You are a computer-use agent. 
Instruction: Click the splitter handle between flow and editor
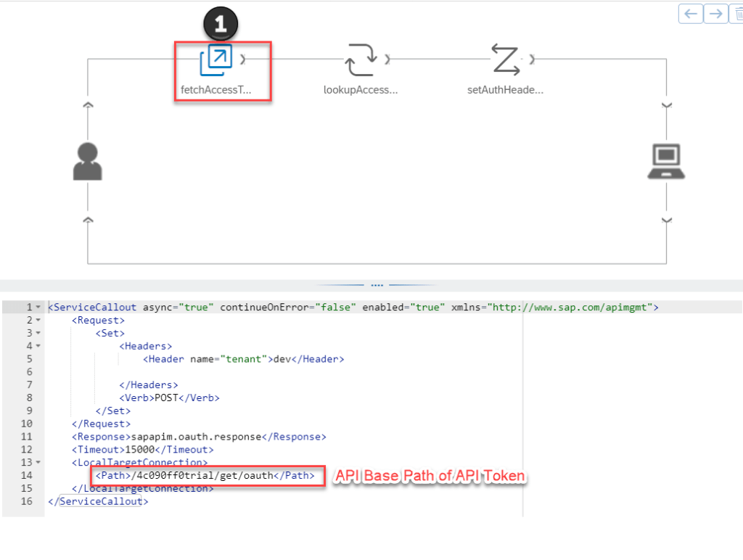[x=377, y=285]
